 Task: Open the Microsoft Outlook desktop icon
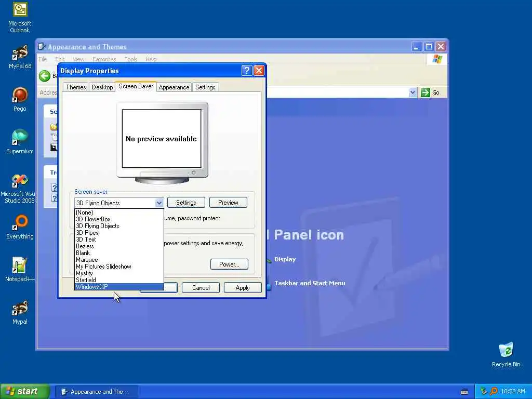click(20, 18)
